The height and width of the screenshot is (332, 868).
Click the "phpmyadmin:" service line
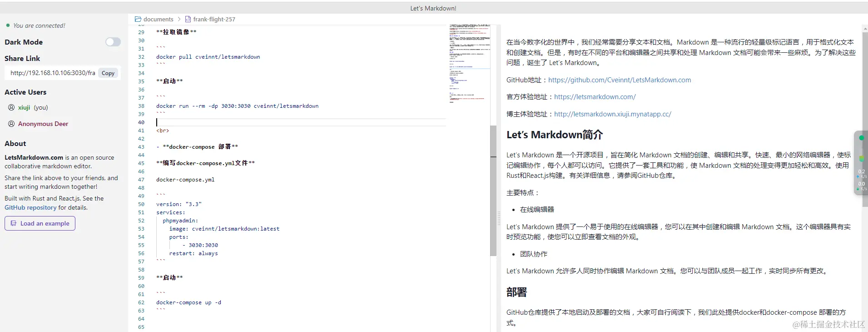pos(180,221)
